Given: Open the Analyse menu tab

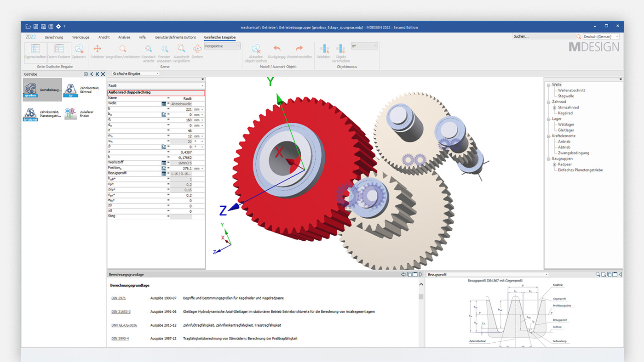Looking at the screenshot, I should (x=124, y=37).
